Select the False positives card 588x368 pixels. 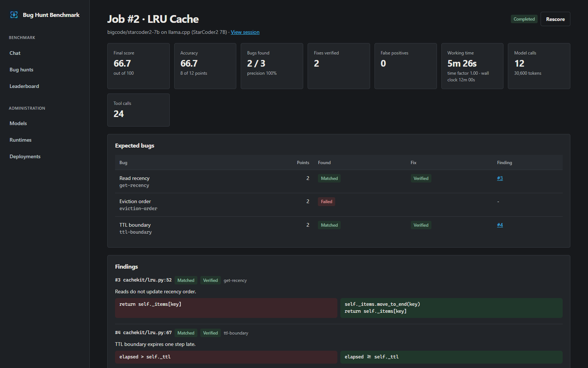click(406, 66)
